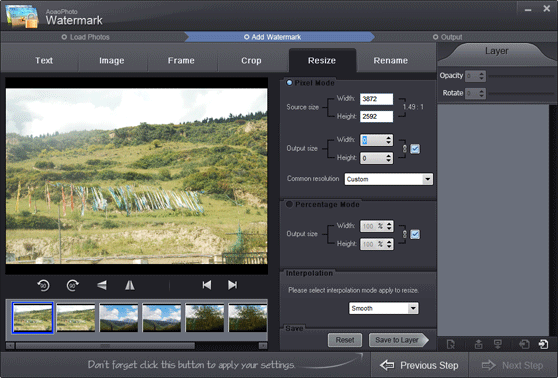Move layer up icon

click(479, 344)
